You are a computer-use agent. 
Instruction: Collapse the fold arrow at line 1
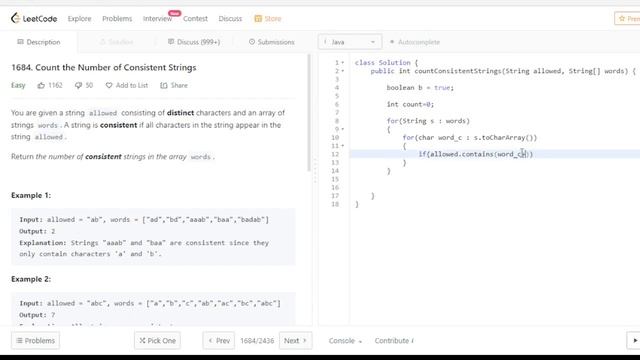point(343,63)
